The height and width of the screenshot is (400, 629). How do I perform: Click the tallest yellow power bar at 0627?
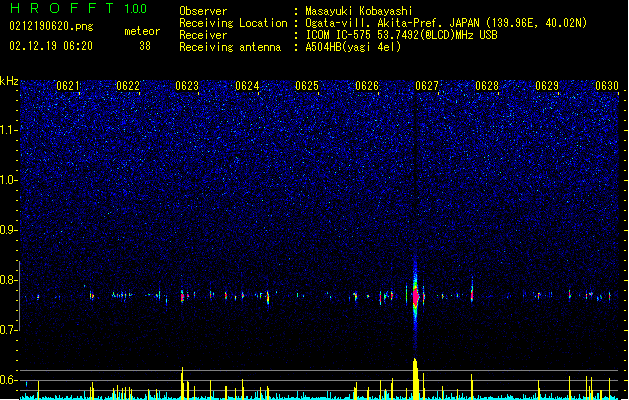416,379
